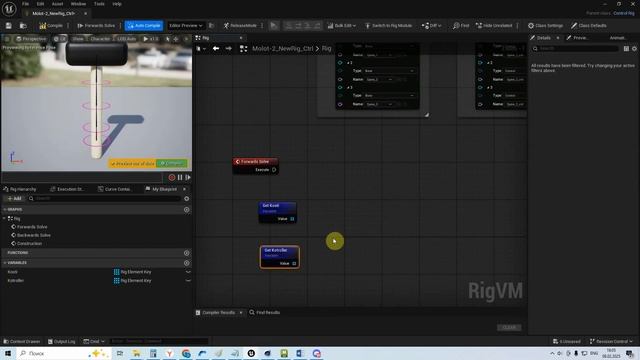Open the File menu
Image resolution: width=640 pixels, height=360 pixels.
coord(25,4)
